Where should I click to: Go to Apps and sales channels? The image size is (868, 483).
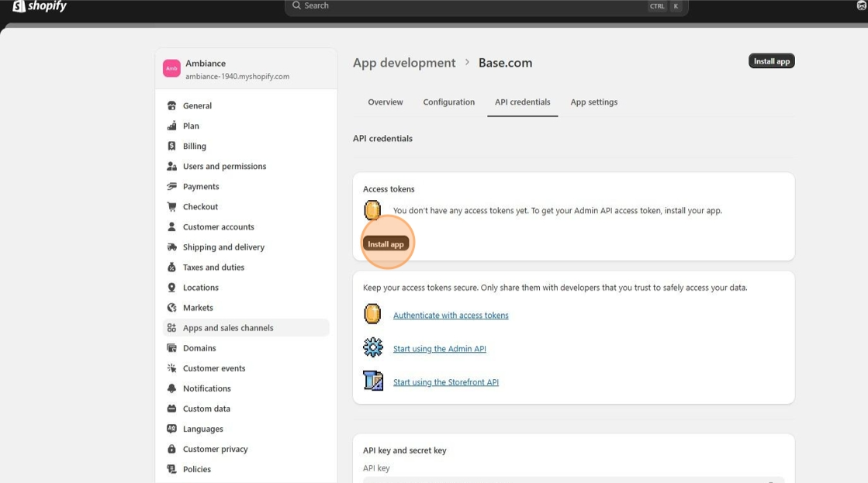click(228, 328)
